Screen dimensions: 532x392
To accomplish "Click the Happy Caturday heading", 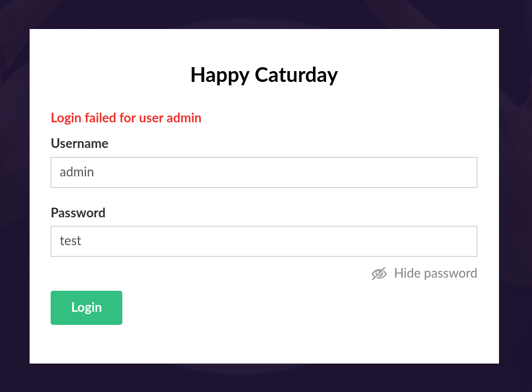I will [x=264, y=75].
